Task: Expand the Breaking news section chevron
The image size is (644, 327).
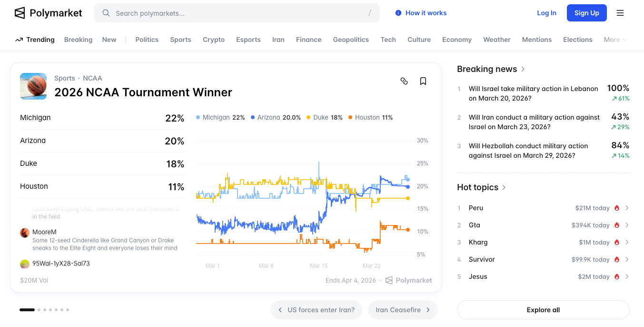Action: pos(523,69)
